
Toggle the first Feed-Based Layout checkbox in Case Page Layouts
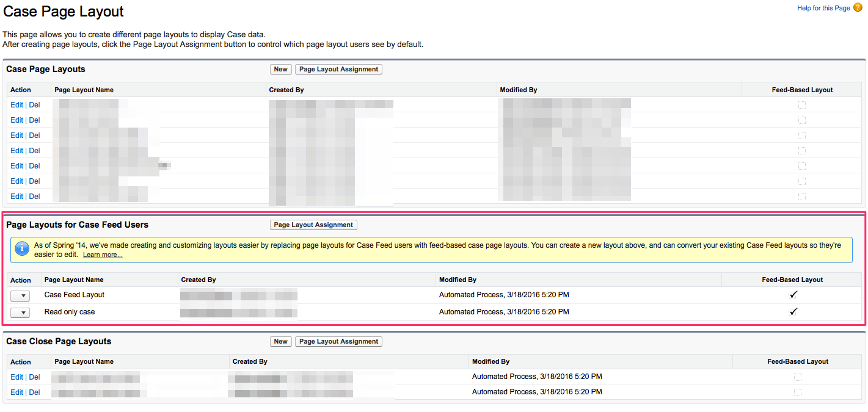point(802,105)
